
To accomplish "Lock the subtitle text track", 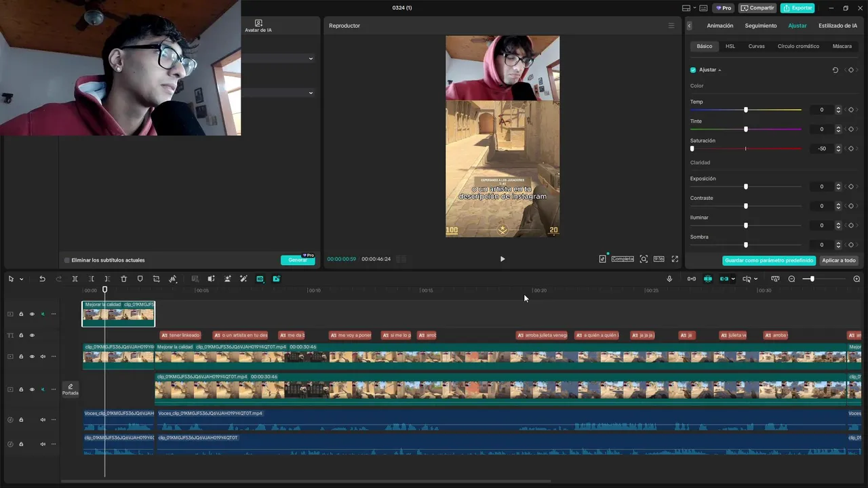I will 21,335.
